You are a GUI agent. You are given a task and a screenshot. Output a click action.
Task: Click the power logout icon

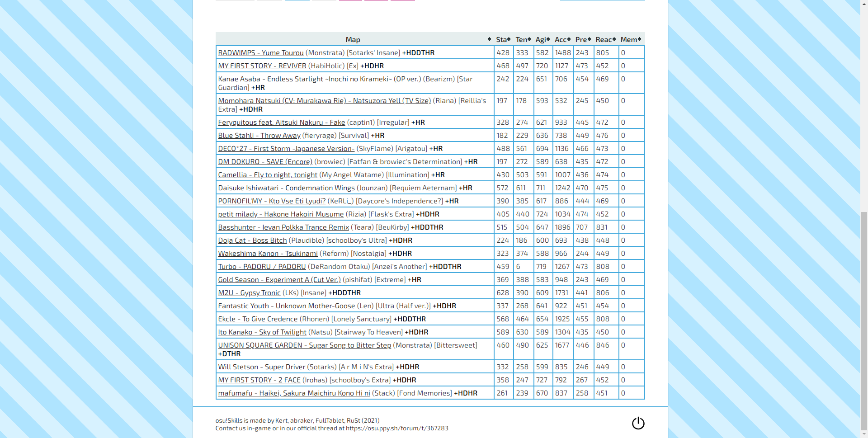click(x=638, y=424)
